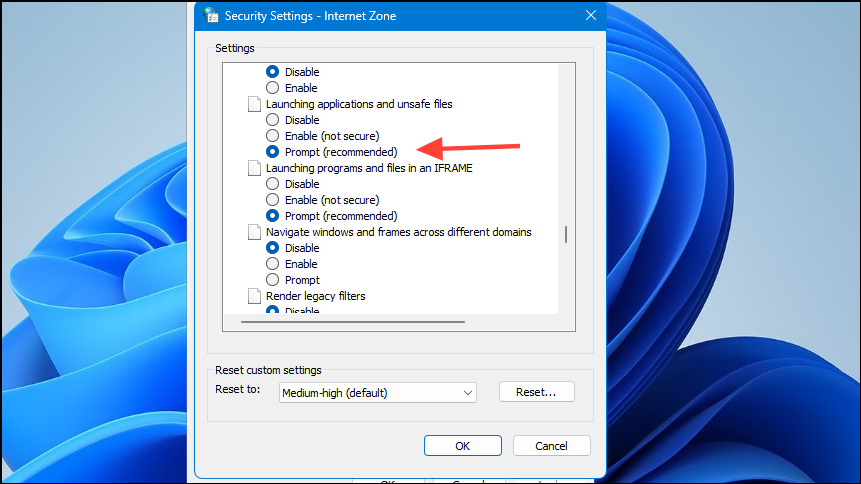Select Disable under Launching applications and unsafe files
Image resolution: width=861 pixels, height=484 pixels.
coord(272,119)
